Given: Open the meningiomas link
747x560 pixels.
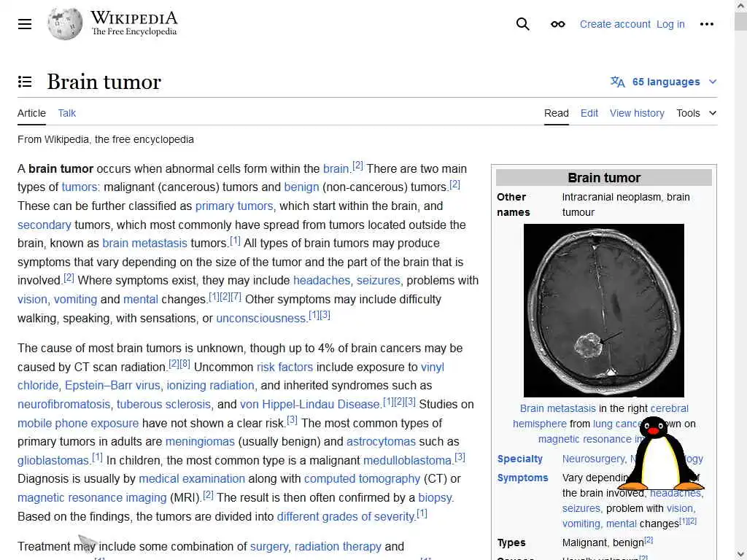Looking at the screenshot, I should click(x=200, y=442).
